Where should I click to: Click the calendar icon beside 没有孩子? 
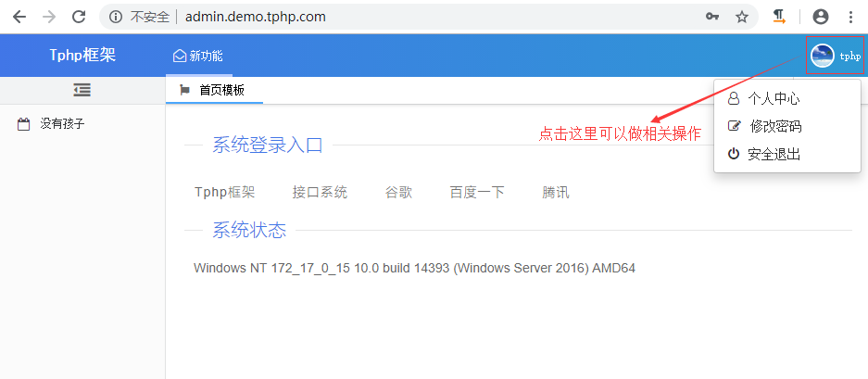point(23,124)
